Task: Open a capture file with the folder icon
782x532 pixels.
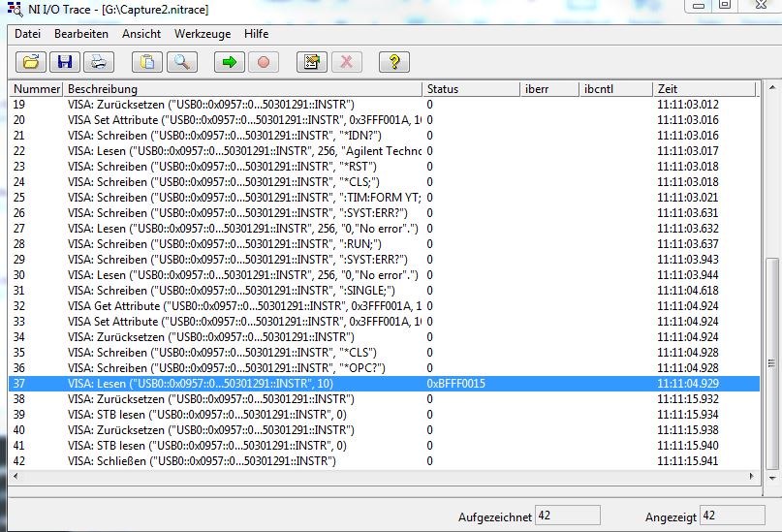Action: 31,62
